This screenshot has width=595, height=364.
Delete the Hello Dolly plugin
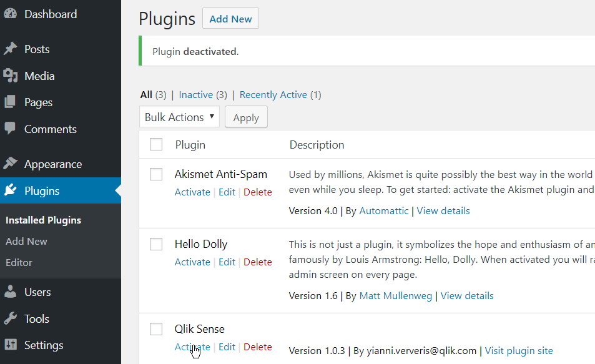coord(258,262)
